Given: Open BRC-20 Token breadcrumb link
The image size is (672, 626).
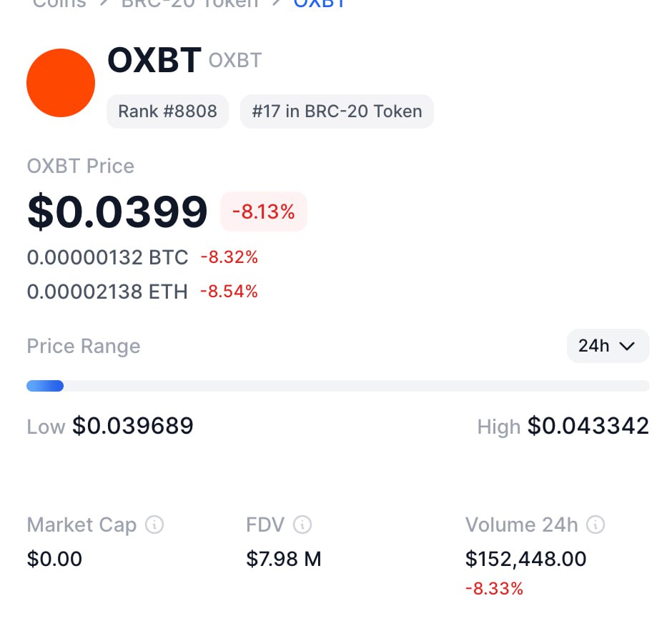Looking at the screenshot, I should click(x=190, y=4).
